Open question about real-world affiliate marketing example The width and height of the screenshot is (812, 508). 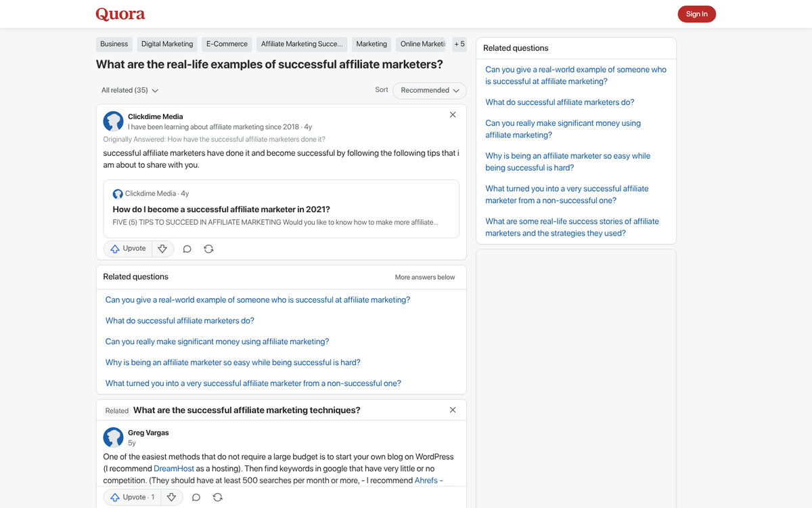pos(257,299)
